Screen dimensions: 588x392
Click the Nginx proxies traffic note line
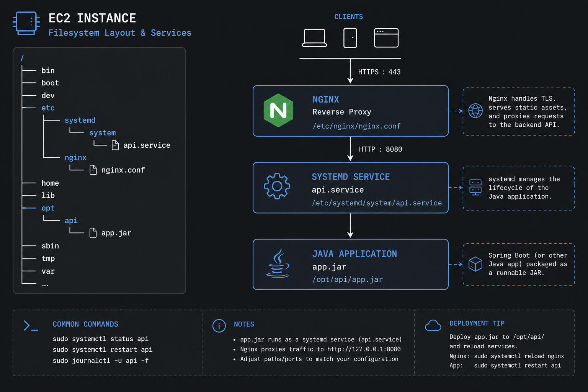coord(320,349)
